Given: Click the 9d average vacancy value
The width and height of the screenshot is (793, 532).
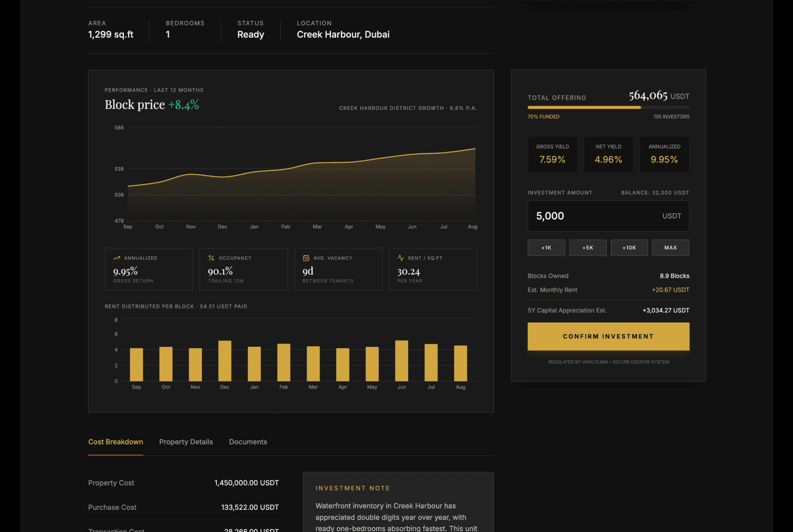Looking at the screenshot, I should 308,271.
